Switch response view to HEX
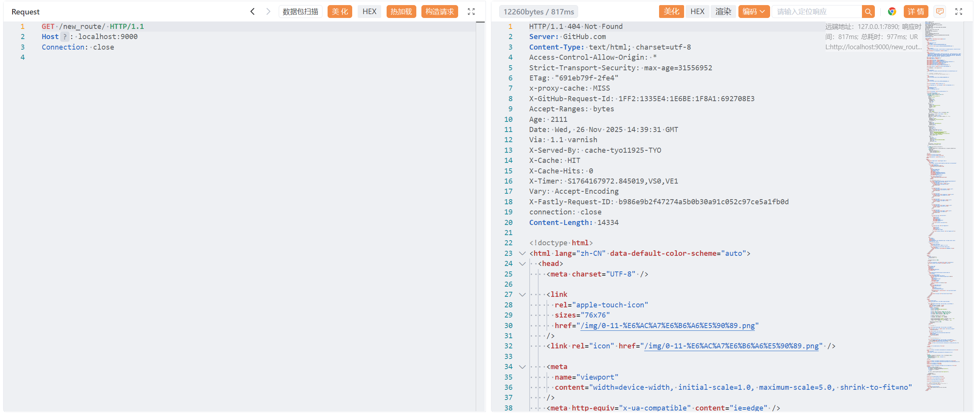 697,12
